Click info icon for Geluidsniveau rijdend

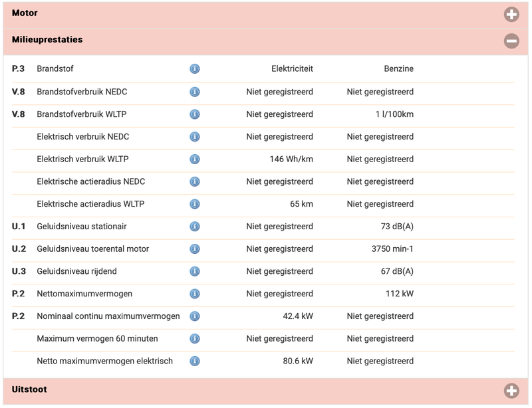pyautogui.click(x=195, y=272)
